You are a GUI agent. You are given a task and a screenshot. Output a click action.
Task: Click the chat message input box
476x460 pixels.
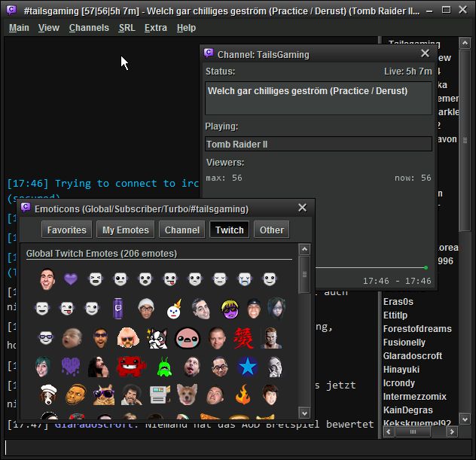(x=238, y=447)
